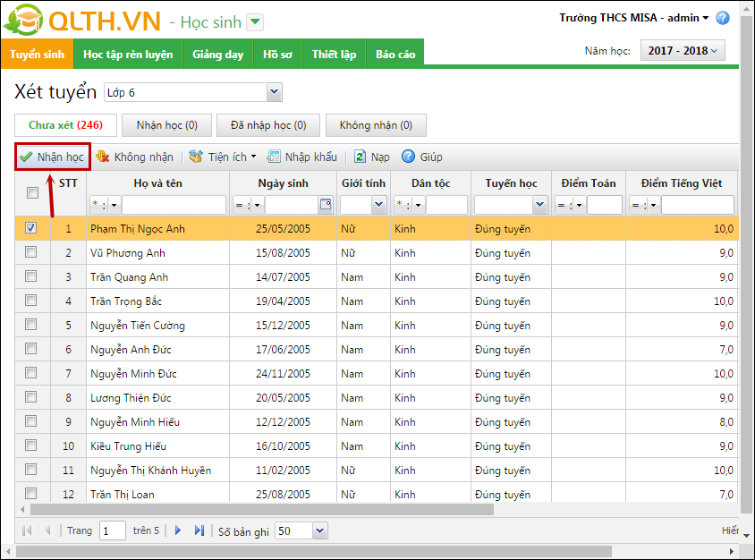The width and height of the screenshot is (755, 560).
Task: Open the Tiện ích utilities menu
Action: click(x=223, y=157)
